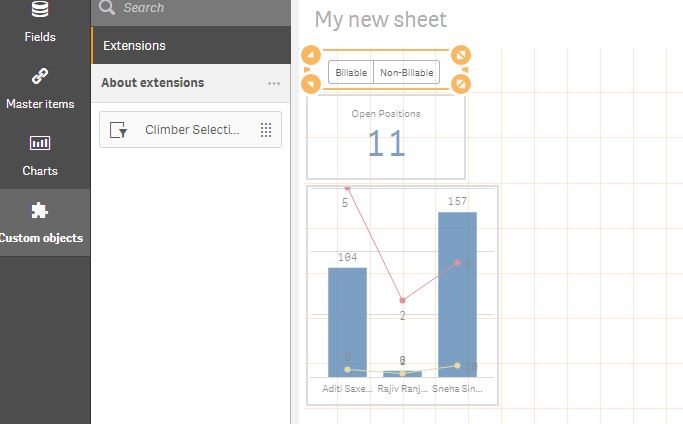Screen dimensions: 683x424
Task: Click the grid drag handle on Climber Selection
Action: coord(266,130)
